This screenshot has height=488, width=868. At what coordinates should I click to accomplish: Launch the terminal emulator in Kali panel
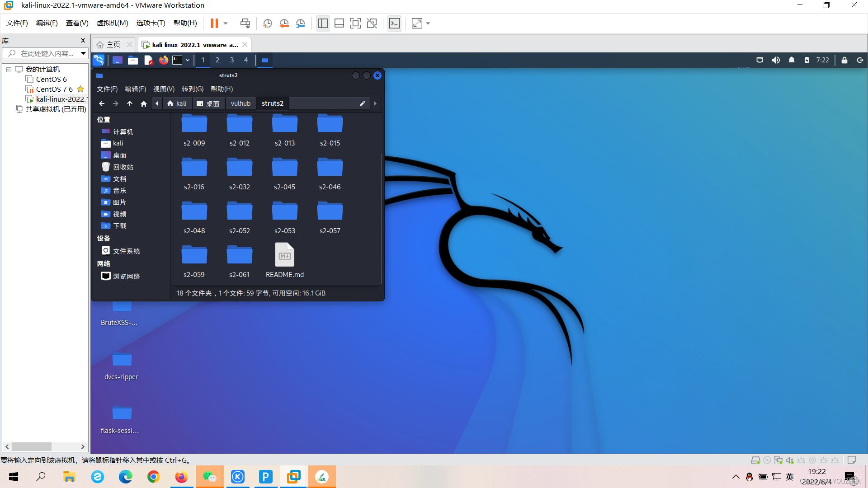pos(177,60)
